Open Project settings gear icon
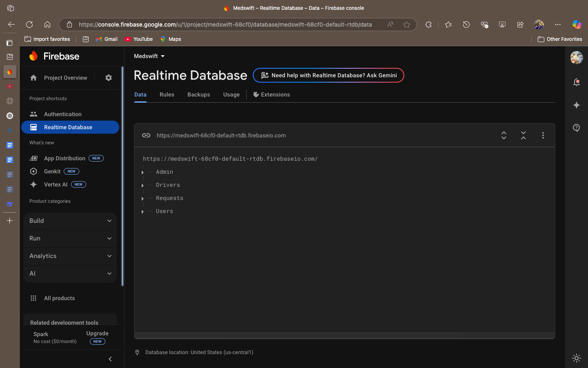Image resolution: width=588 pixels, height=368 pixels. [x=109, y=78]
